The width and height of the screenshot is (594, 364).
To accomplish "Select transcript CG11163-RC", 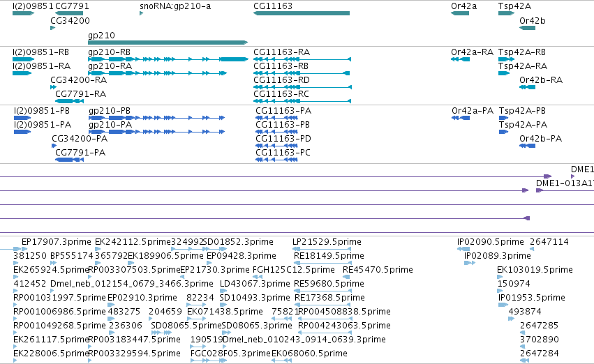I will [302, 101].
